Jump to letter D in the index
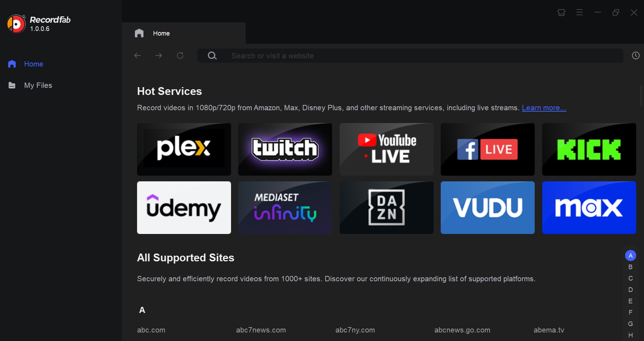Screen dimensions: 644x341 point(630,290)
